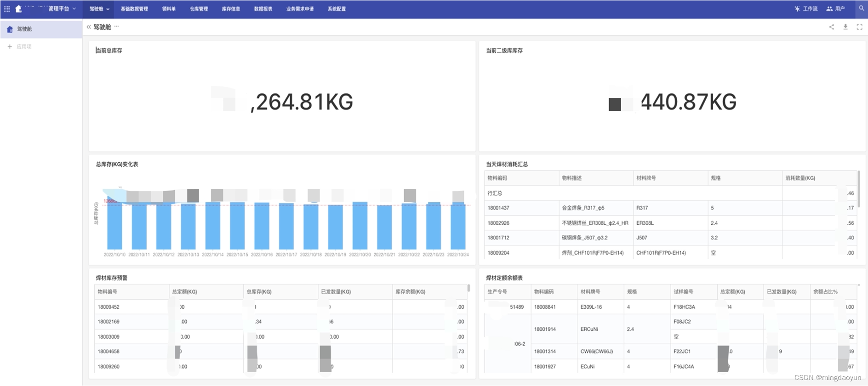The width and height of the screenshot is (868, 386).
Task: Click the 消耗数量(KG) column header
Action: 820,178
